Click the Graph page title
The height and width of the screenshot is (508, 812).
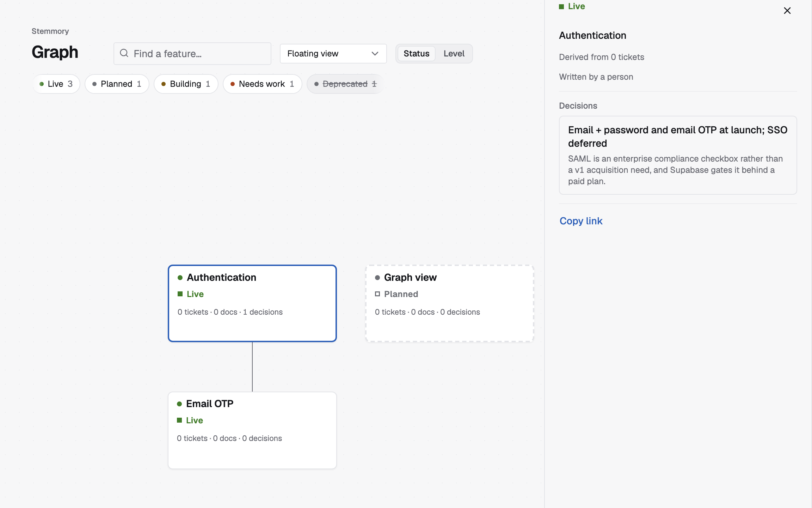(x=55, y=52)
